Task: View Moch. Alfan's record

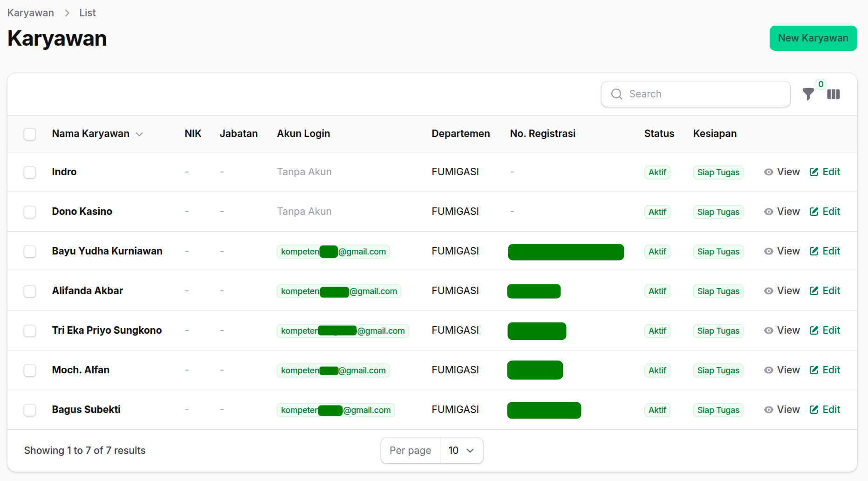Action: pos(782,370)
